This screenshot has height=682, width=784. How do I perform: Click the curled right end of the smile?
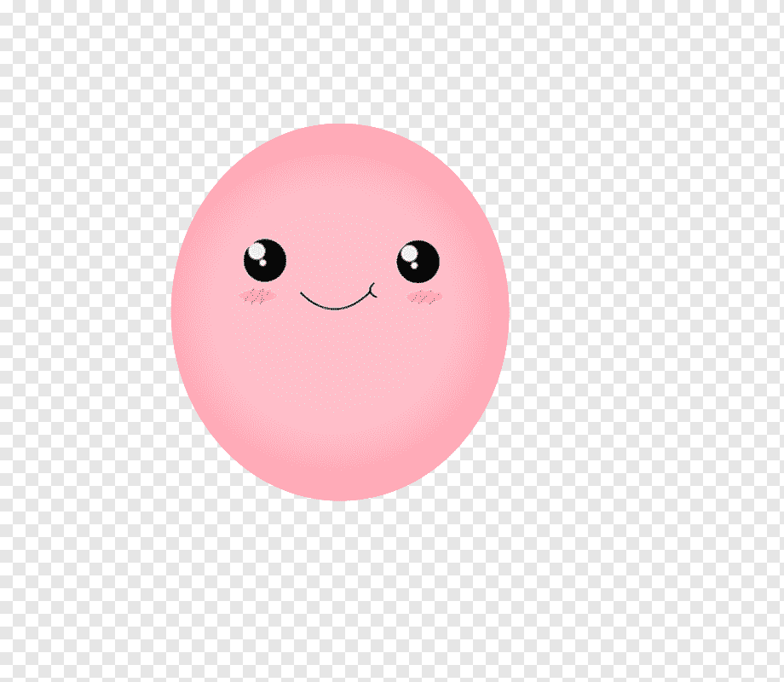(x=372, y=288)
